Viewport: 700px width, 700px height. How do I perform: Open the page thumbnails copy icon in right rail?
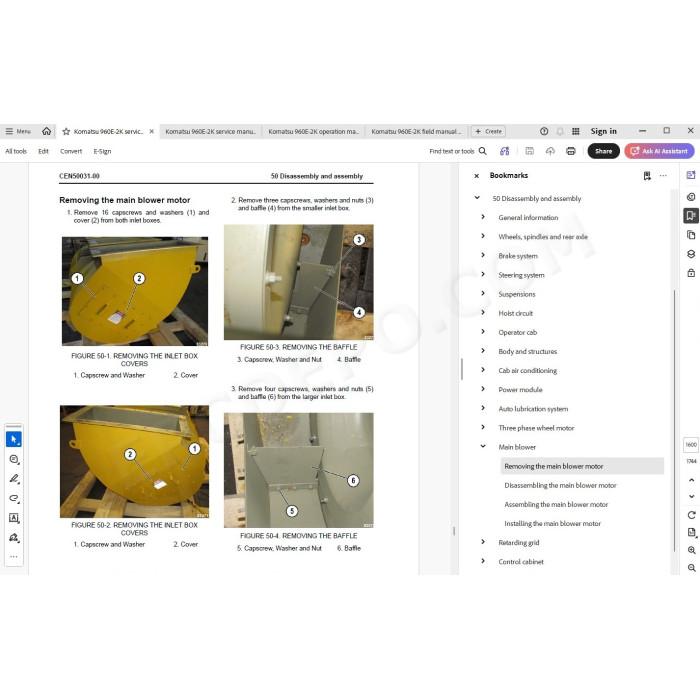(x=691, y=235)
